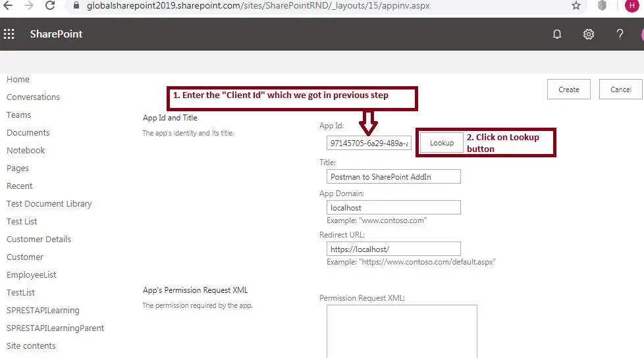The width and height of the screenshot is (644, 358).
Task: Bookmark this page with the star icon
Action: click(x=576, y=6)
